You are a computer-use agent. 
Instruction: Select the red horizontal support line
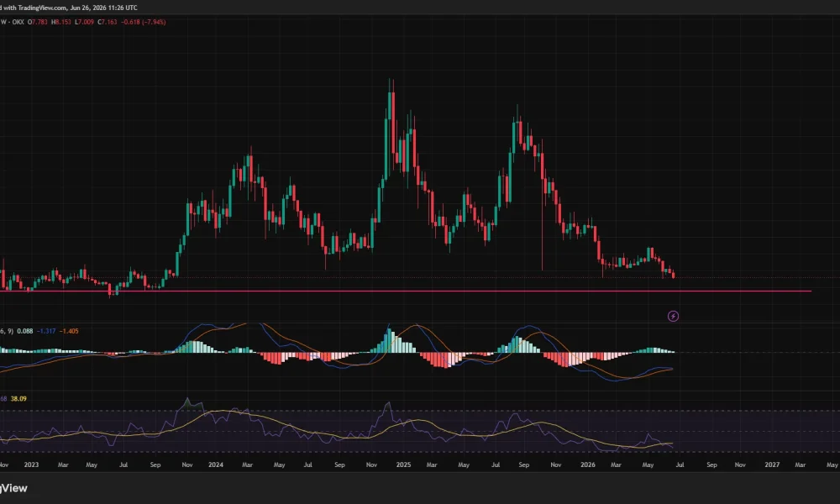pos(406,291)
